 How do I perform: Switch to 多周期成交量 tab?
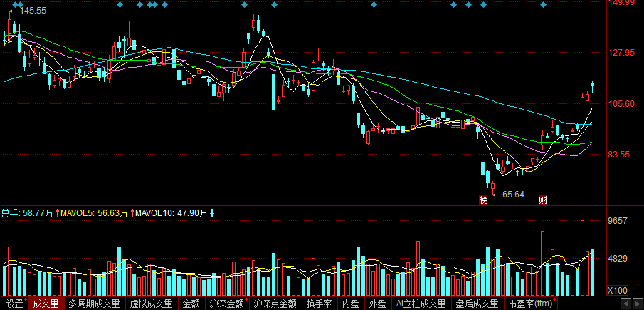pos(95,304)
